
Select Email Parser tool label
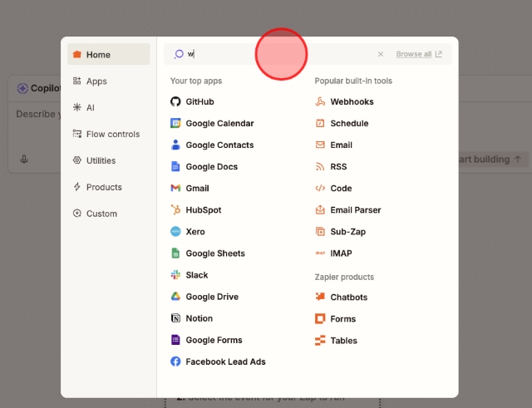tap(356, 210)
